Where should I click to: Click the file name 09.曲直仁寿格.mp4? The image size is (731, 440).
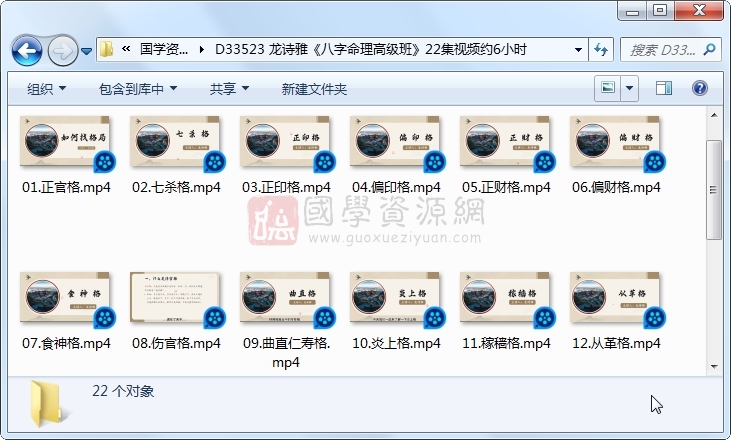coord(286,353)
